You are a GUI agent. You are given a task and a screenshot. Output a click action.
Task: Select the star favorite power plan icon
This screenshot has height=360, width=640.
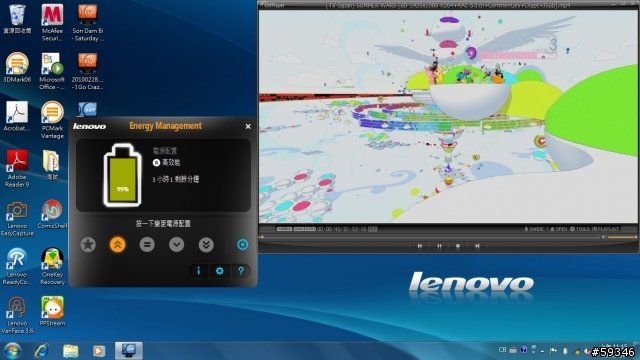tap(88, 244)
